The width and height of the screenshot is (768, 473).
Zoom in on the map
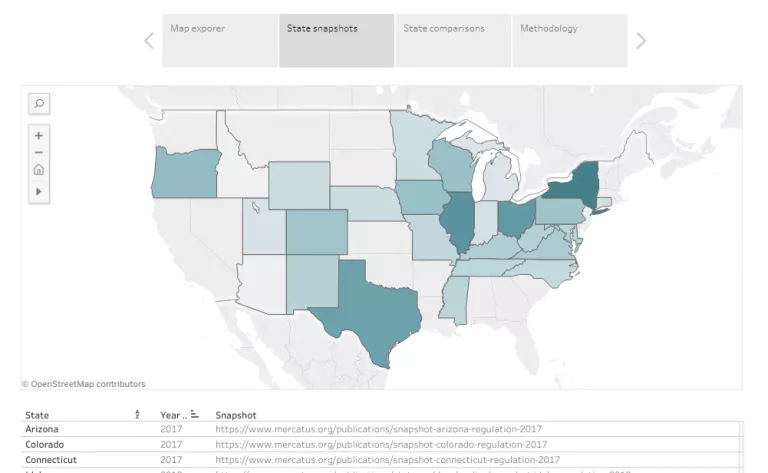point(39,134)
